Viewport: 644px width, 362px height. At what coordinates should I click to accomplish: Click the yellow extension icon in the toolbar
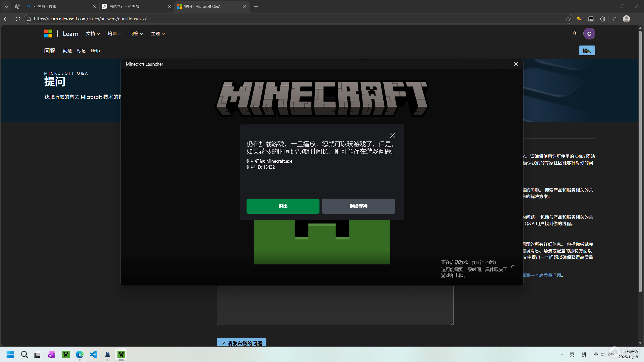(579, 19)
